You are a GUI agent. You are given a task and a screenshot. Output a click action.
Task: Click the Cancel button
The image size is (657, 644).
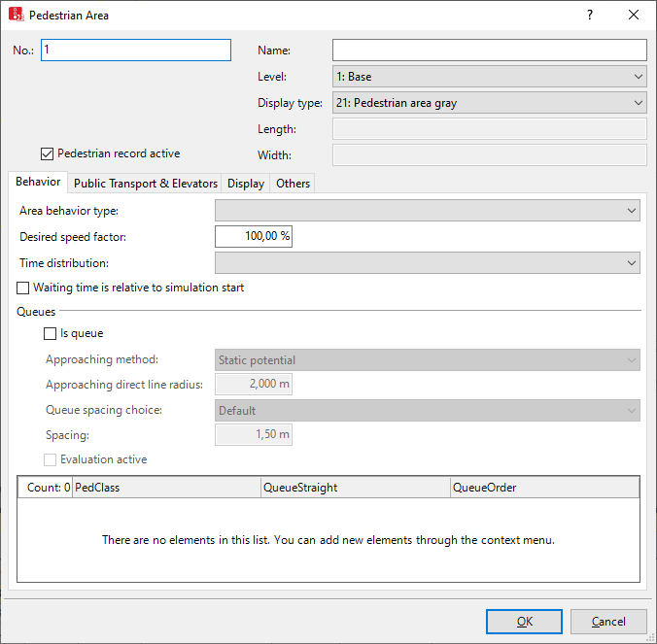point(608,622)
